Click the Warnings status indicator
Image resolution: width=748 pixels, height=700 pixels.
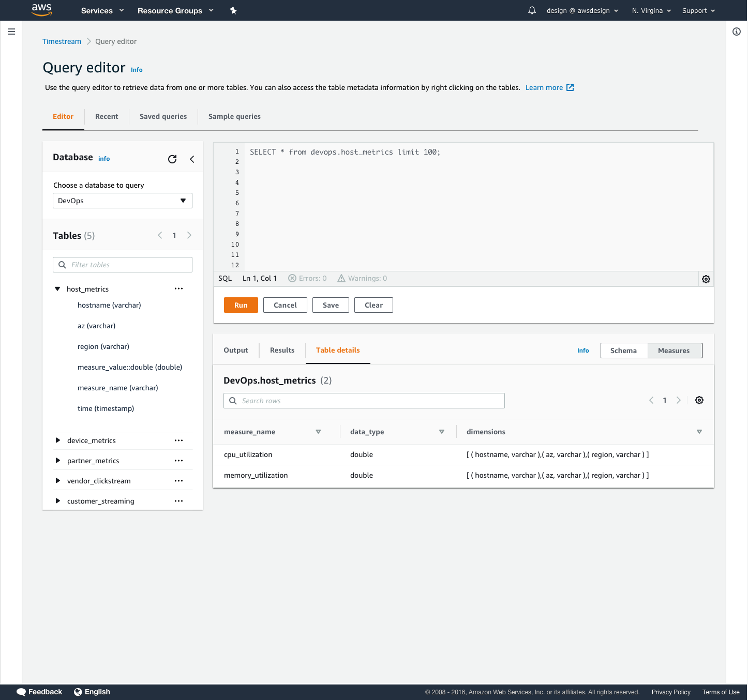pos(362,278)
